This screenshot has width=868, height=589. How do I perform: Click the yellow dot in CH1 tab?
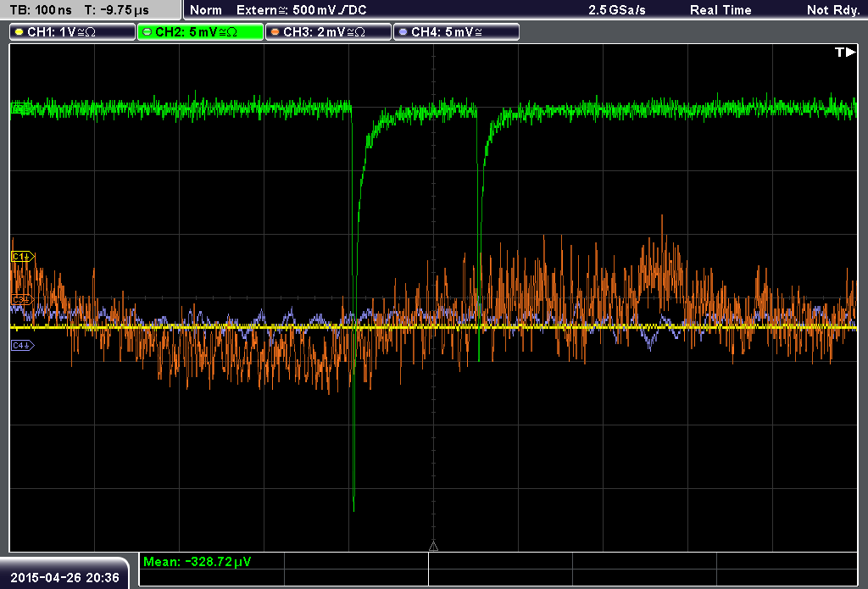[x=19, y=32]
